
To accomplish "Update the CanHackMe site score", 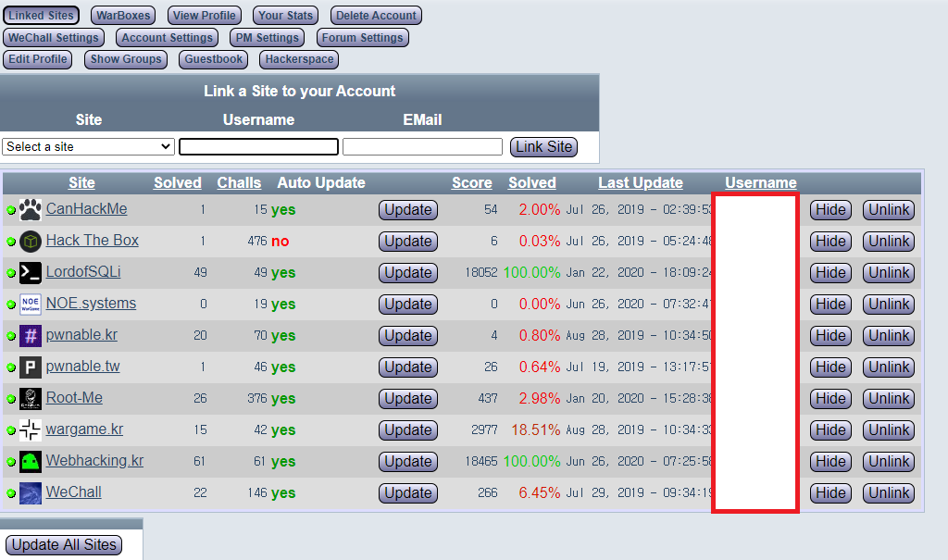I will point(408,210).
